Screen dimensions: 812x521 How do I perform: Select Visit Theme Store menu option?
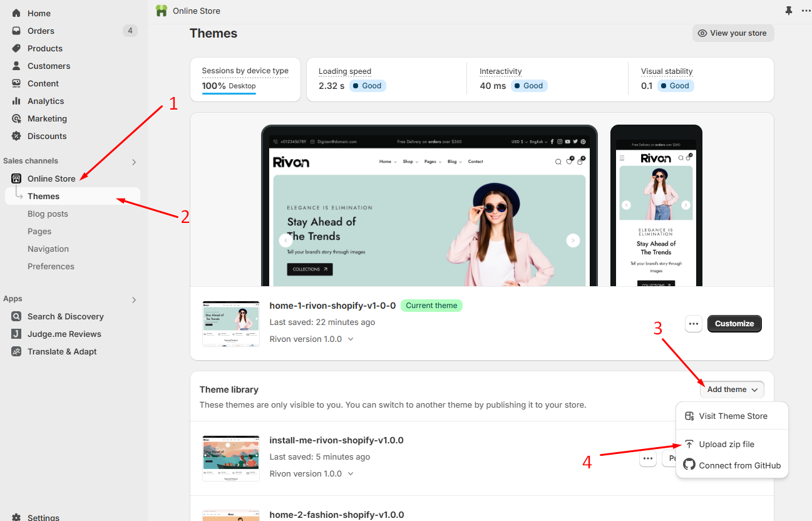click(x=732, y=416)
